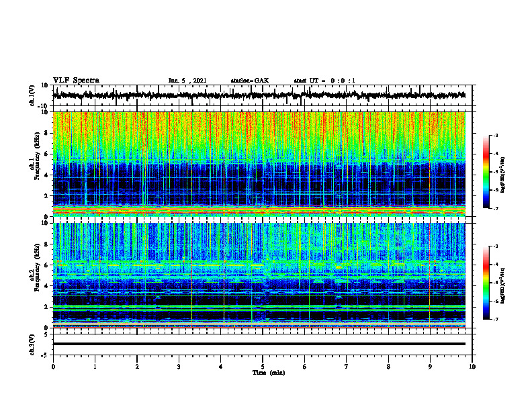The width and height of the screenshot is (532, 411).
Task: Click time axis tick label "4"
Action: click(x=220, y=367)
